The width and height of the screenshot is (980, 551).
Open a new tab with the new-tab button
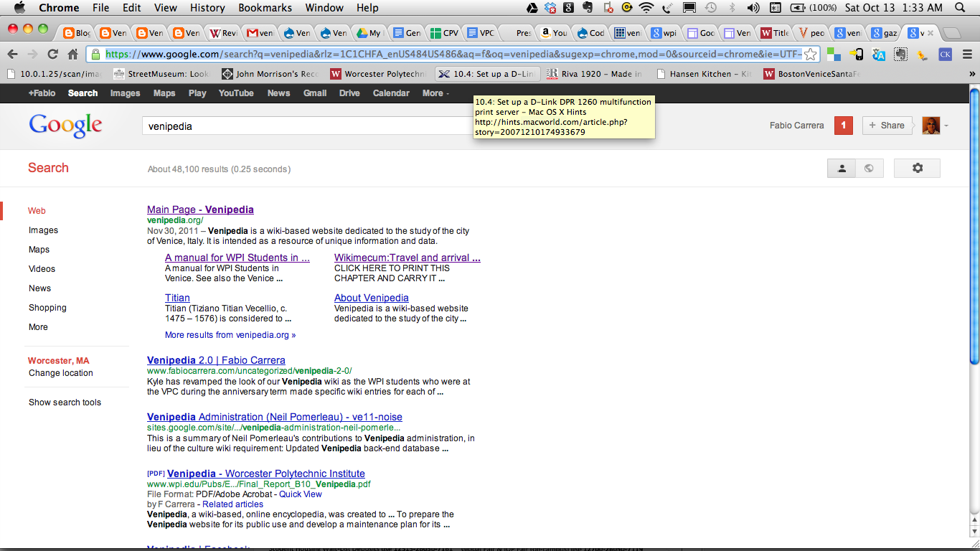click(x=950, y=33)
